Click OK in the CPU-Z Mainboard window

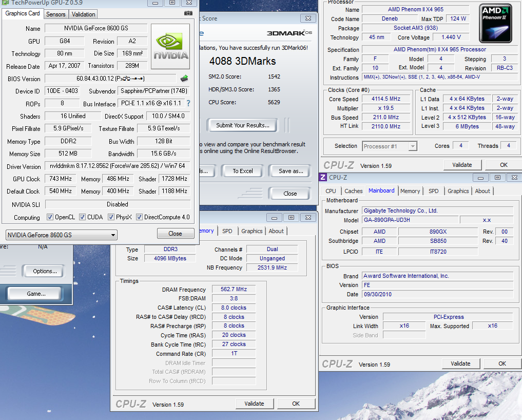click(x=502, y=364)
